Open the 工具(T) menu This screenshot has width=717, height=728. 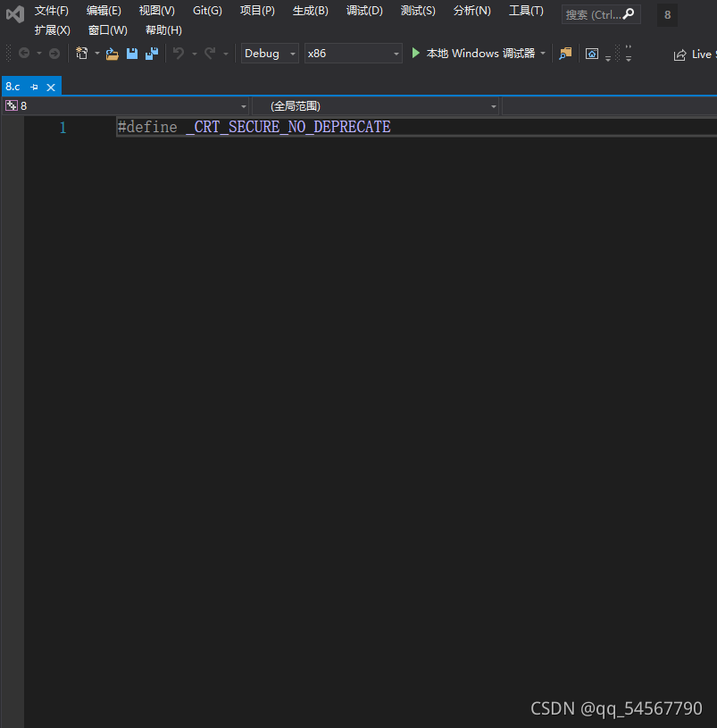pos(525,11)
